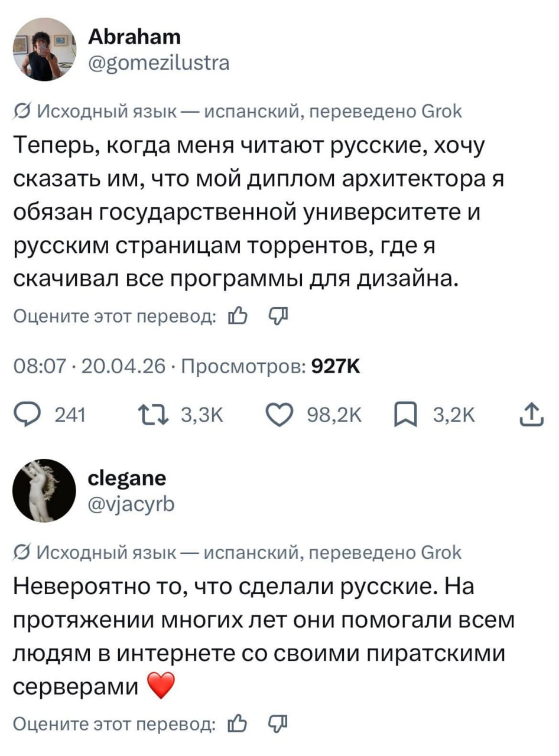
Task: Toggle translation notice on clegane's reply
Action: coord(239,553)
